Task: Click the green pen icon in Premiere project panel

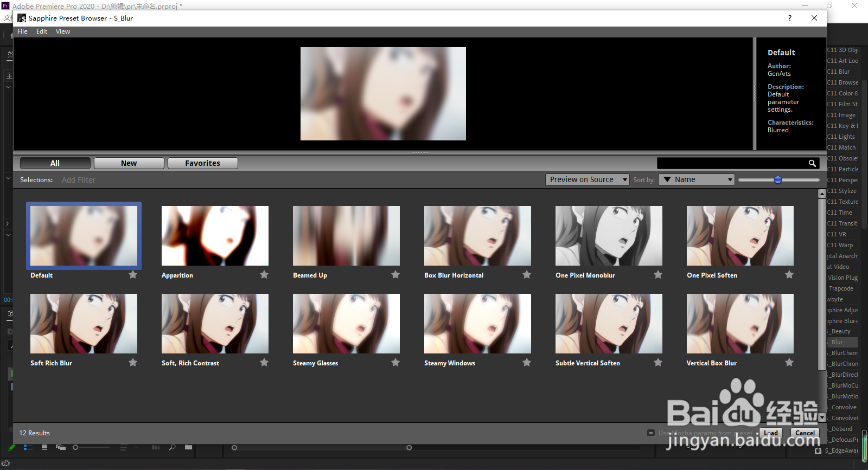Action: (12, 448)
